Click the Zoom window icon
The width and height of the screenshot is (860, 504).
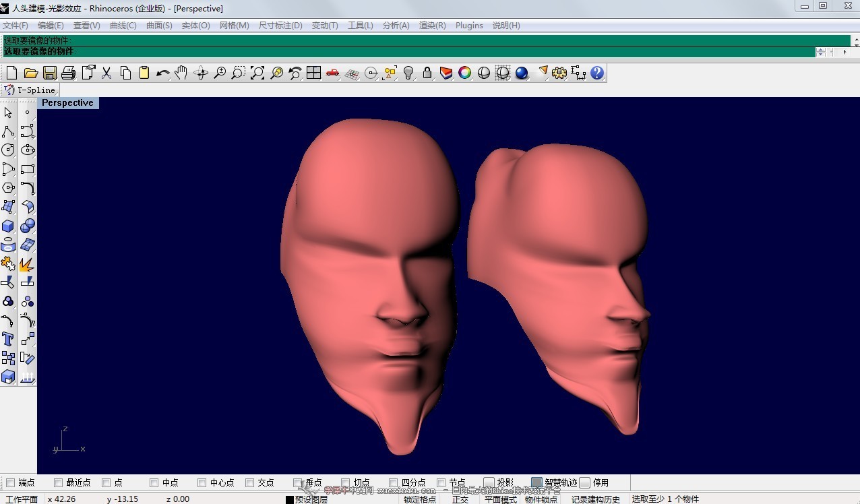pyautogui.click(x=239, y=73)
